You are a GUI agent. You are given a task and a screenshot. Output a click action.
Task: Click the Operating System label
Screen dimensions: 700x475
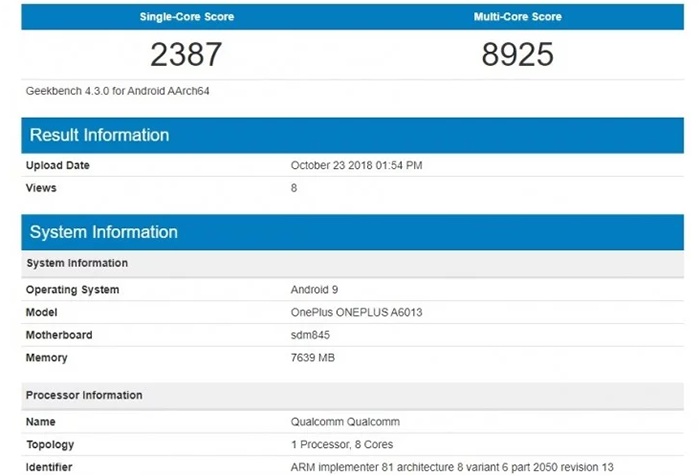(72, 290)
